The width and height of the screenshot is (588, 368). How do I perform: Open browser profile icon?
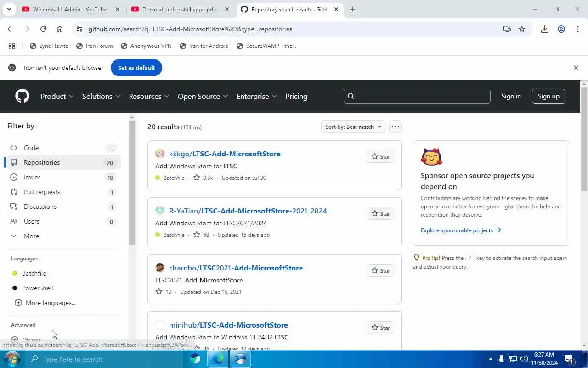pos(561,29)
